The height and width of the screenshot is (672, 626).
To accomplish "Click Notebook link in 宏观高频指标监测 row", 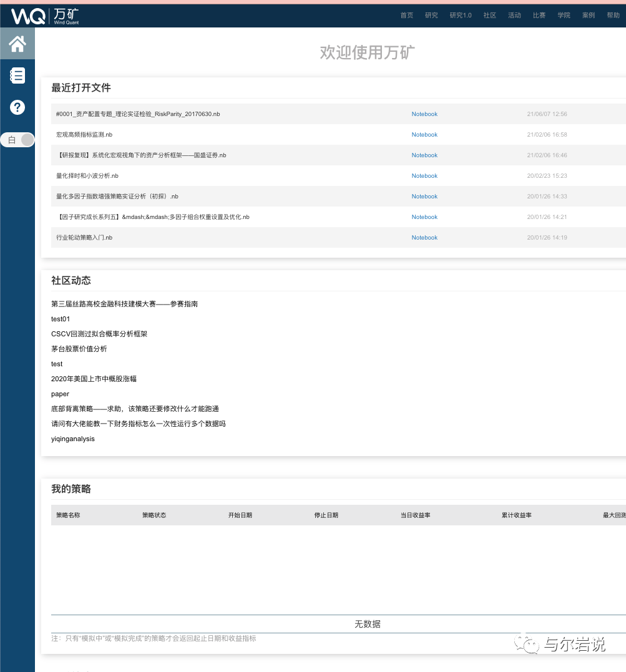I will click(424, 135).
